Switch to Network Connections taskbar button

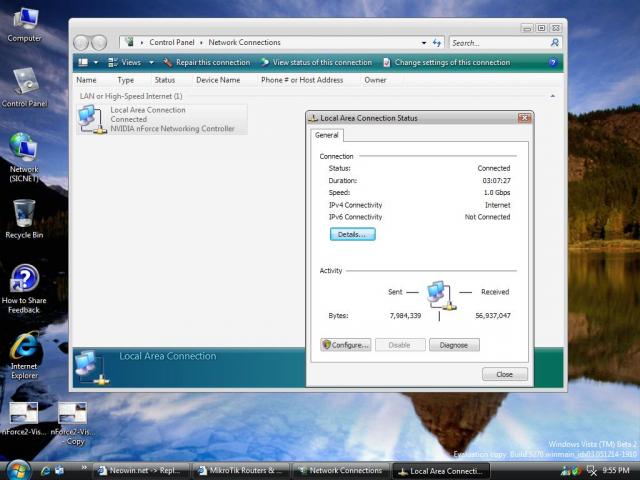(x=341, y=471)
